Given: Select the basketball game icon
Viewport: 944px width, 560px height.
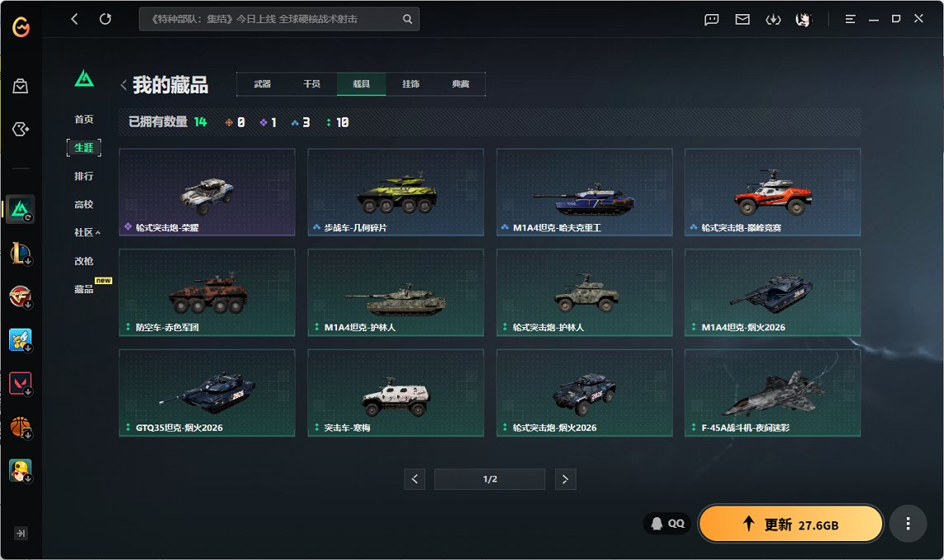Looking at the screenshot, I should pyautogui.click(x=21, y=427).
